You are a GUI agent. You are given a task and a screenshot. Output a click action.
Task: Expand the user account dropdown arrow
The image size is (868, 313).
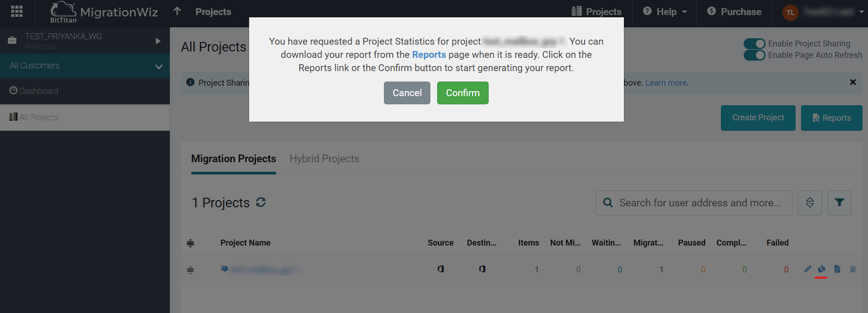[862, 12]
